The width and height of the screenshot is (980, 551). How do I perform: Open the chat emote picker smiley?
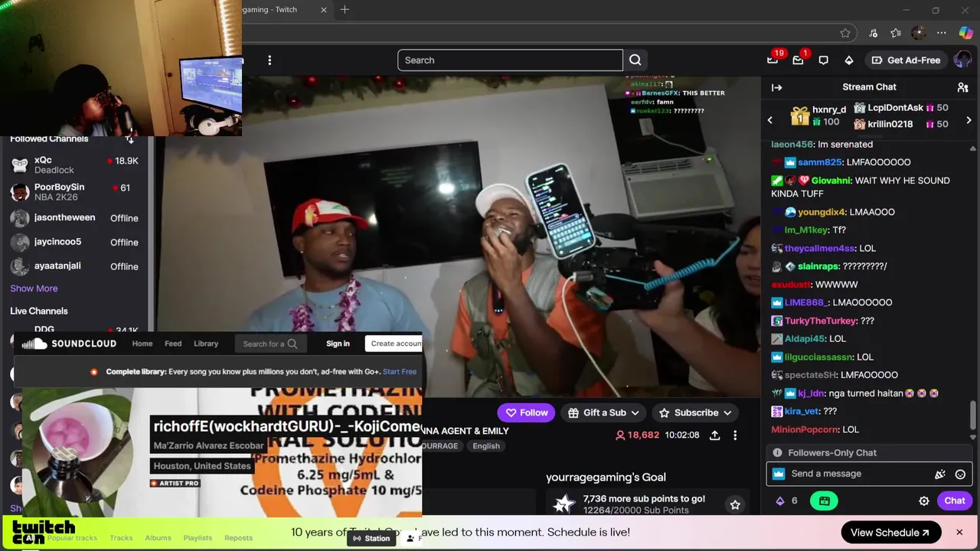point(960,474)
